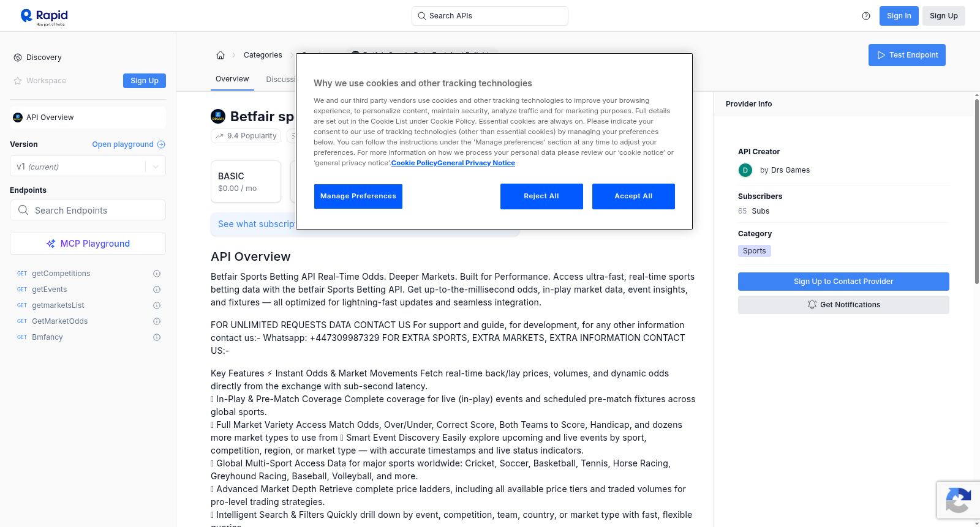Select the getEvents endpoint
The width and height of the screenshot is (980, 527).
coord(49,290)
